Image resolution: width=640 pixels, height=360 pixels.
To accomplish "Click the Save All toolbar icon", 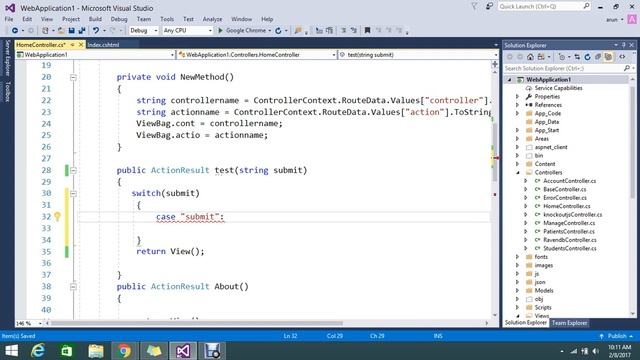I will [x=82, y=31].
